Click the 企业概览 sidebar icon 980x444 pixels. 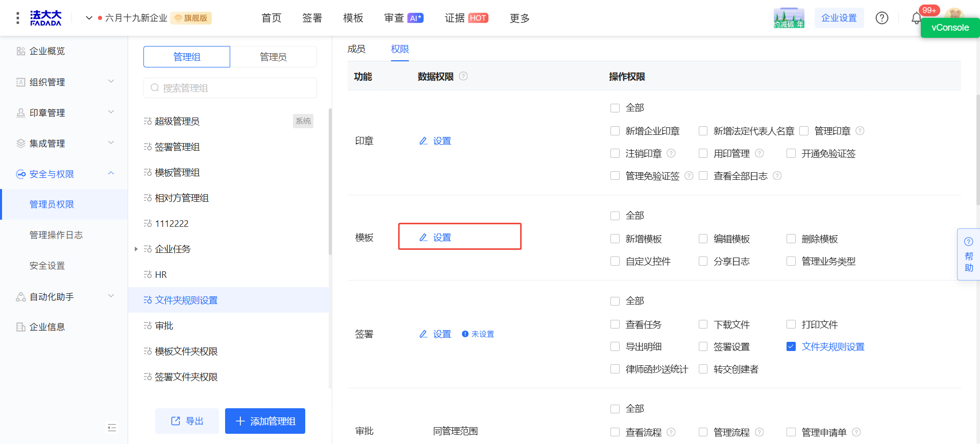[21, 51]
